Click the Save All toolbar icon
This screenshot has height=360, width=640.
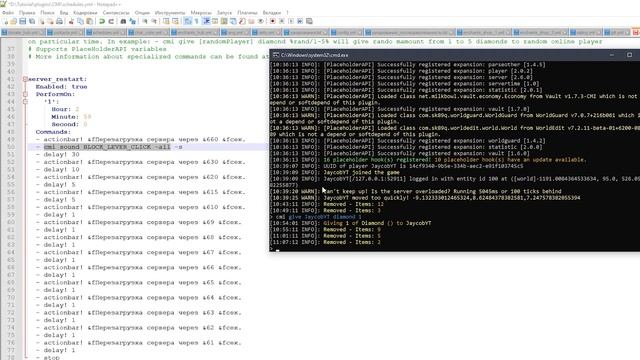pos(32,21)
